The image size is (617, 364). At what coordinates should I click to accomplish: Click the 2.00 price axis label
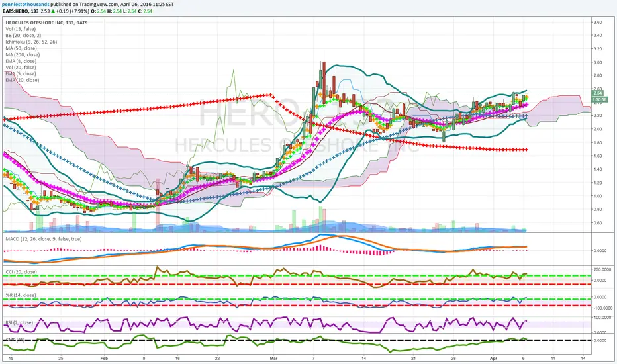598,129
